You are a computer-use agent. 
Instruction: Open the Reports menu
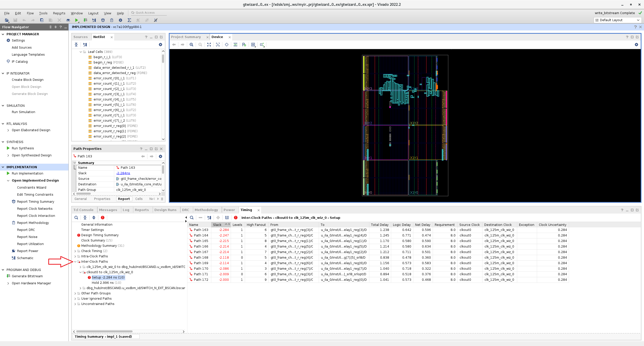coord(59,13)
